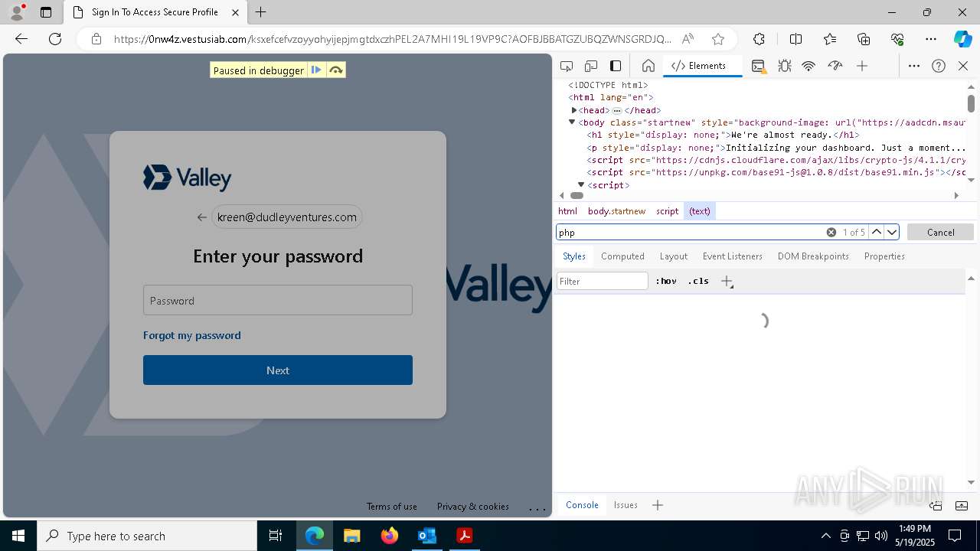This screenshot has height=551, width=980.
Task: Switch to the DOM Breakpoints tab
Action: (813, 256)
